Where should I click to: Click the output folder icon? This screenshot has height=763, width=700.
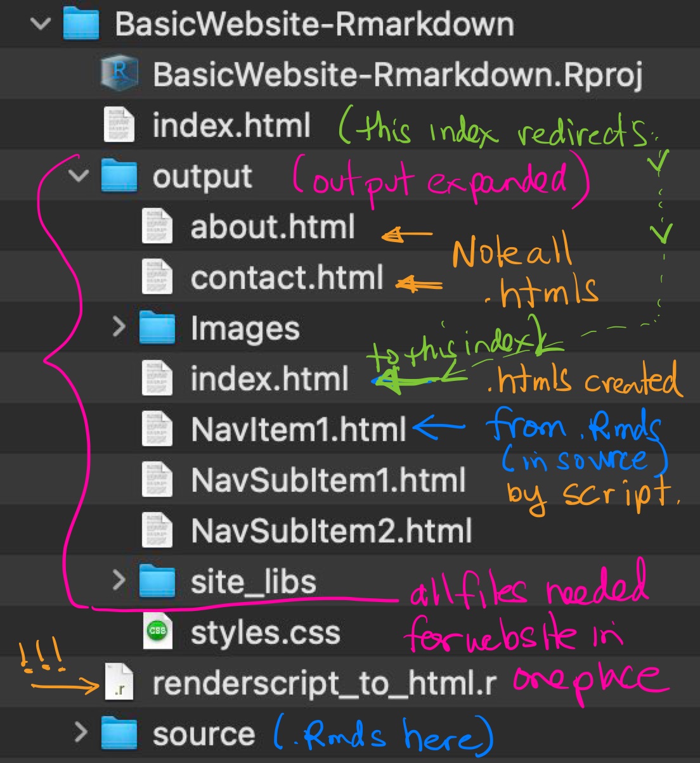tap(119, 176)
